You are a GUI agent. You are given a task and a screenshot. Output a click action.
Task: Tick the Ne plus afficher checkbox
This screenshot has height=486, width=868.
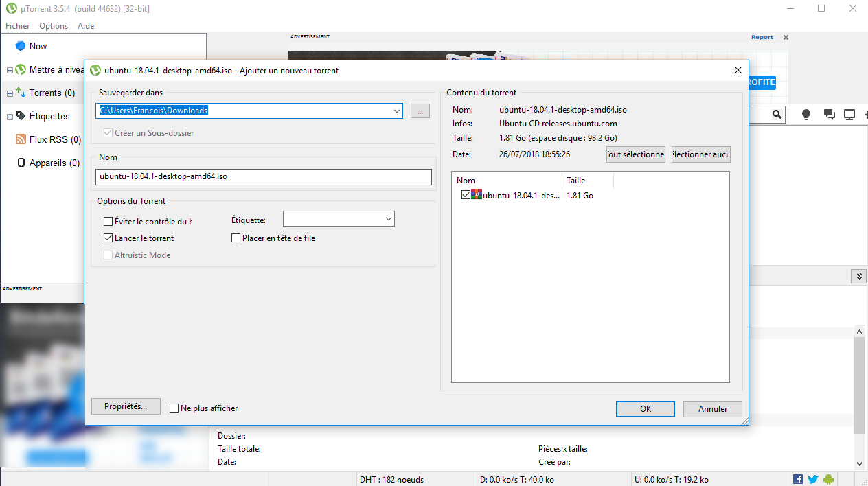(x=174, y=408)
